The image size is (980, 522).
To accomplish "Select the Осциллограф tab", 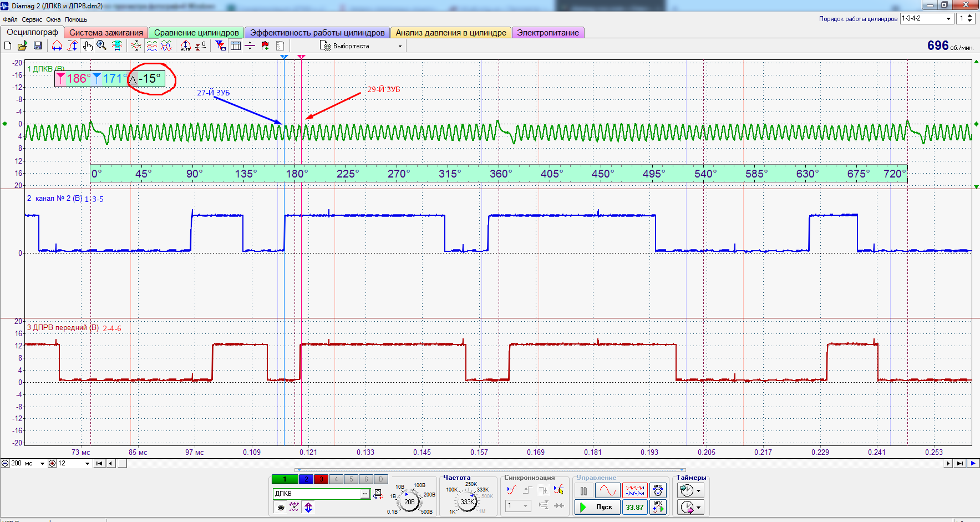I will (32, 32).
